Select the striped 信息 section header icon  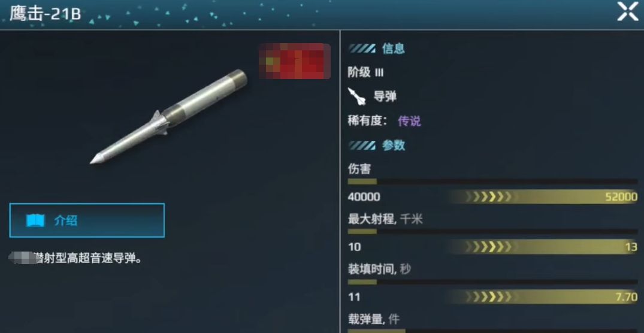[362, 49]
